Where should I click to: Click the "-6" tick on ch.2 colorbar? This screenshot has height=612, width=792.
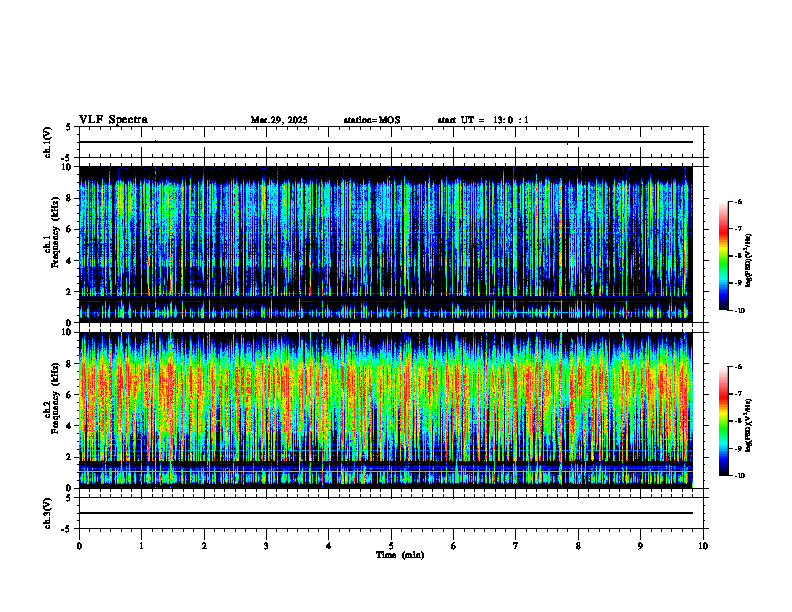point(738,367)
